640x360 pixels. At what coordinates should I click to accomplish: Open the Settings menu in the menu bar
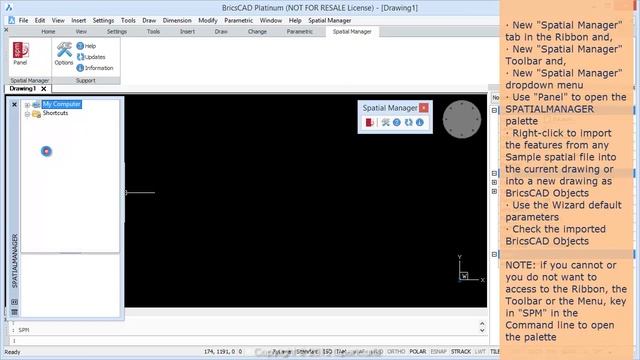click(103, 20)
